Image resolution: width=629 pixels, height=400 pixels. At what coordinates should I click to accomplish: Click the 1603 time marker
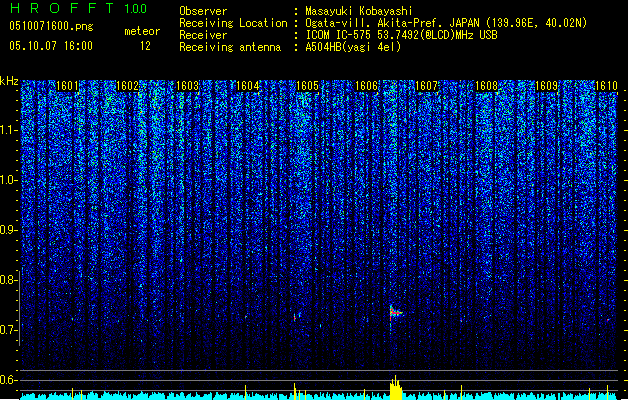187,86
